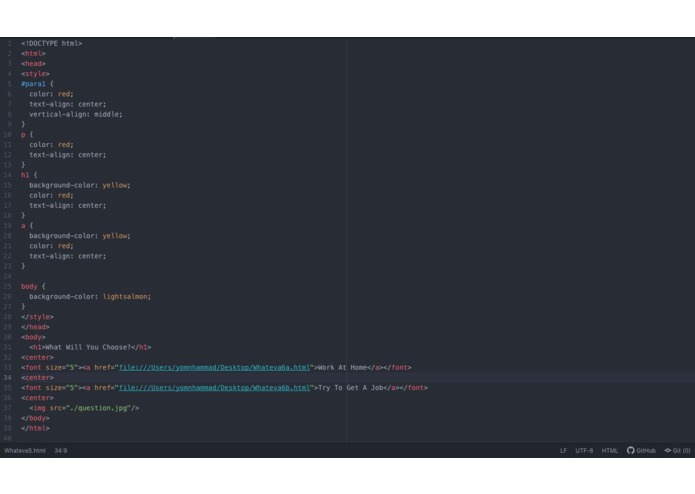The image size is (695, 494).
Task: Click the closing </head> tag
Action: pos(35,327)
